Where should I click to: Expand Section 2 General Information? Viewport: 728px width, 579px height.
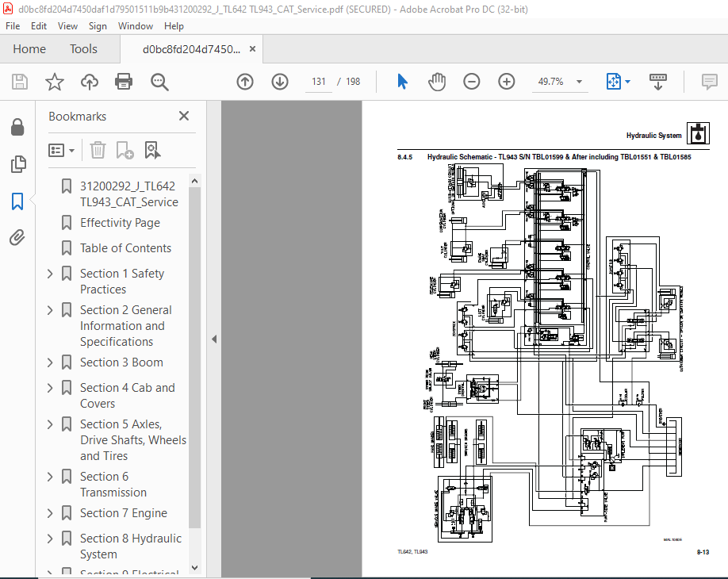pos(50,309)
